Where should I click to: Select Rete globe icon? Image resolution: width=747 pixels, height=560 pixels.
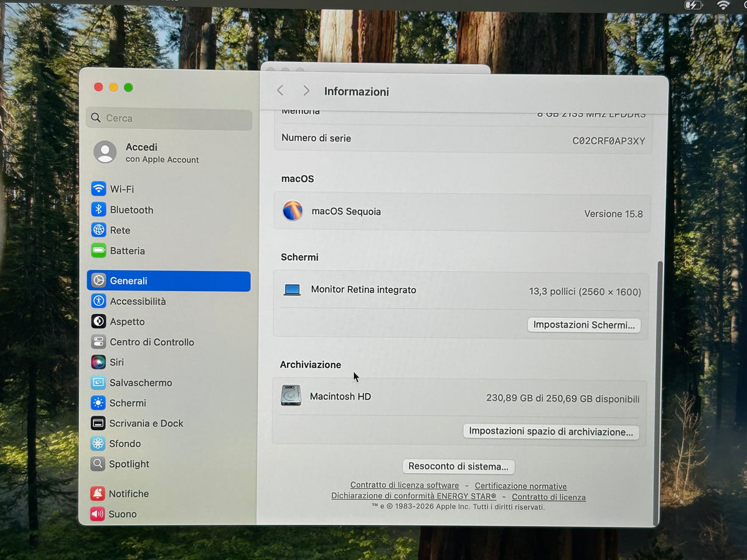[98, 230]
